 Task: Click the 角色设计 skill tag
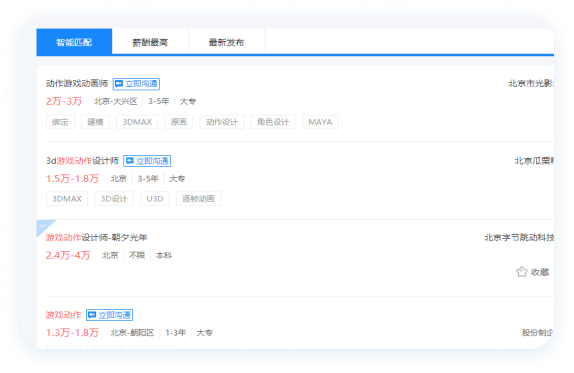click(x=273, y=122)
